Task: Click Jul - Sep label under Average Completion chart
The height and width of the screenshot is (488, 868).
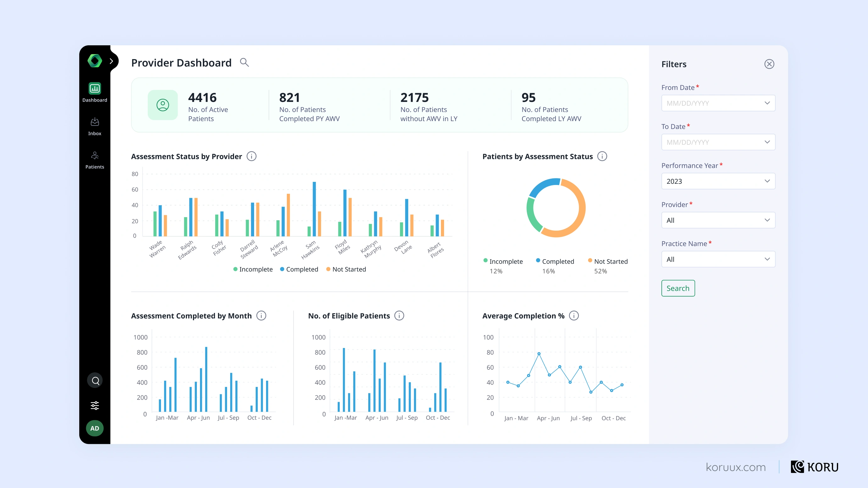Action: click(x=581, y=418)
